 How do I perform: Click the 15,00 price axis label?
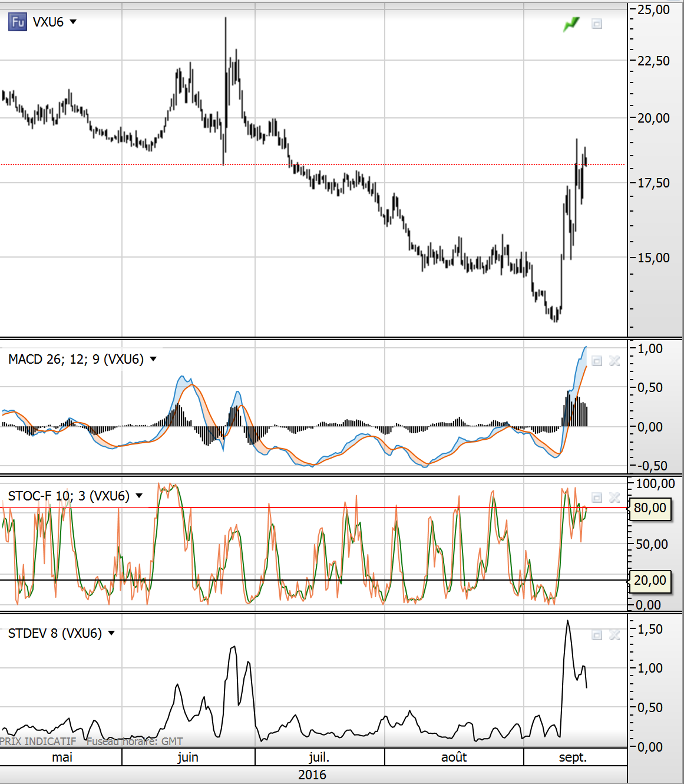point(654,258)
